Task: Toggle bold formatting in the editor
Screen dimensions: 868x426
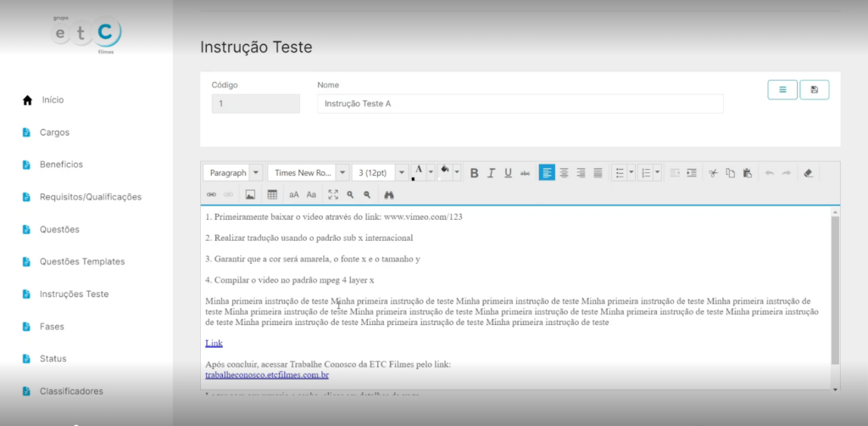Action: [474, 173]
